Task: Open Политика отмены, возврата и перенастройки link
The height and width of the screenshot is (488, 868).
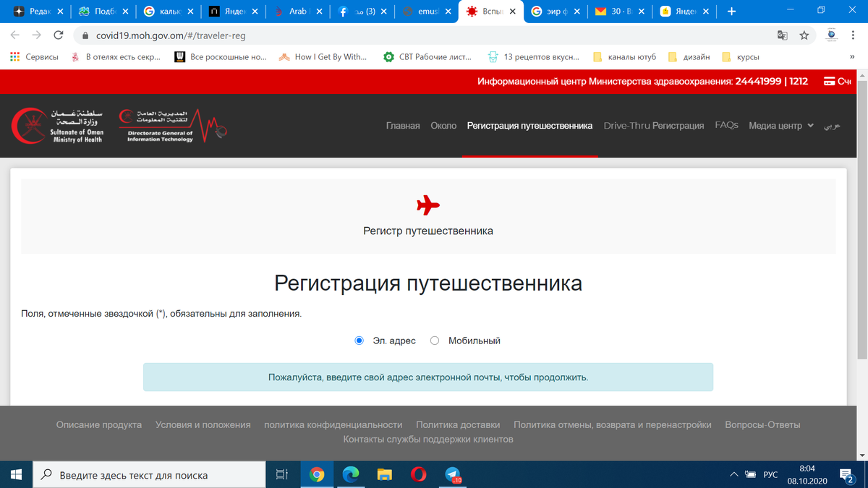Action: (613, 425)
